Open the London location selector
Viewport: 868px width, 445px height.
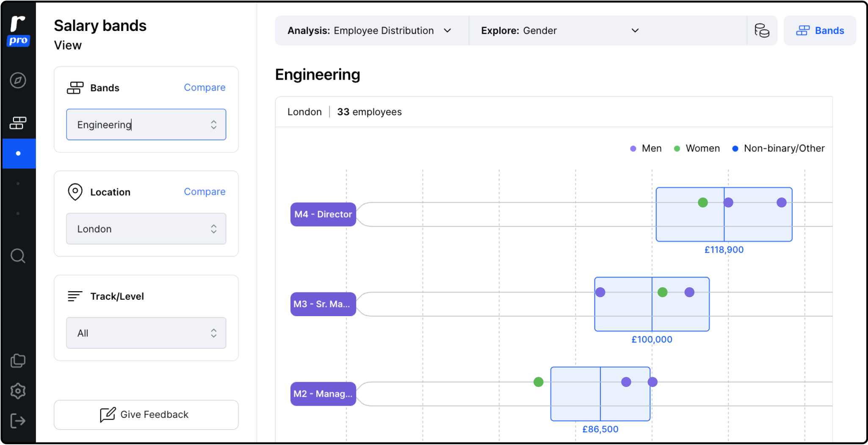point(146,229)
